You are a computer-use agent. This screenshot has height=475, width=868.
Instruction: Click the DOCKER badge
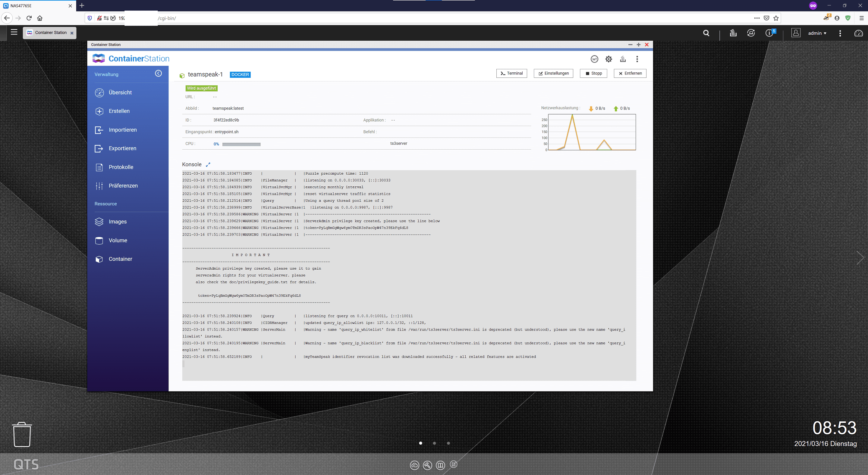coord(240,74)
